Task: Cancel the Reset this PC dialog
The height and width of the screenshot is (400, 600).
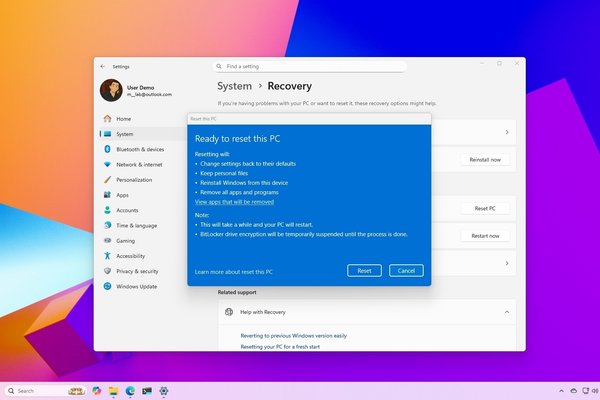Action: pos(406,271)
